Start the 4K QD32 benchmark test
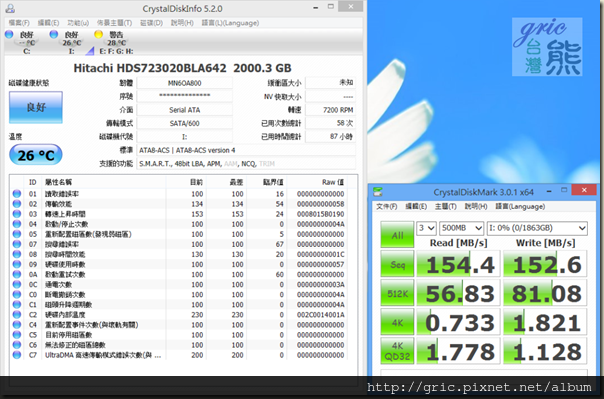This screenshot has height=399, width=604. 397,351
